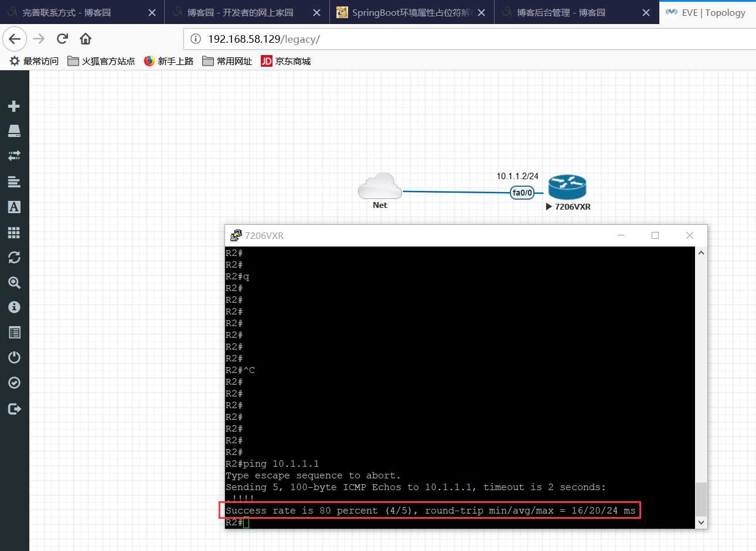Click the terminal scrollbar up arrow
This screenshot has width=756, height=551.
pyautogui.click(x=701, y=253)
